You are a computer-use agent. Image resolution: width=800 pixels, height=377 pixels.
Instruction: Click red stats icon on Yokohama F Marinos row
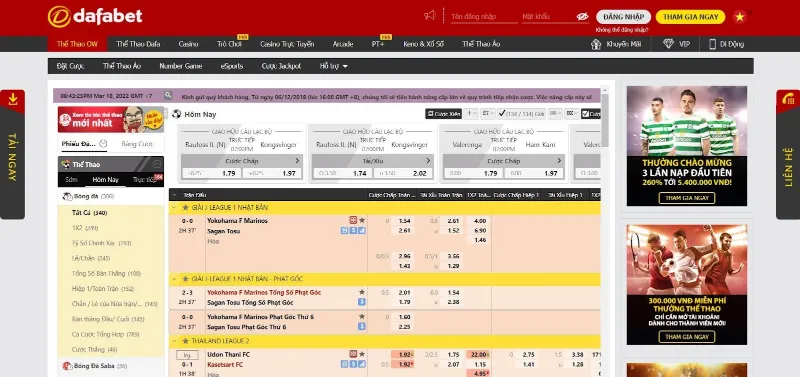(353, 220)
